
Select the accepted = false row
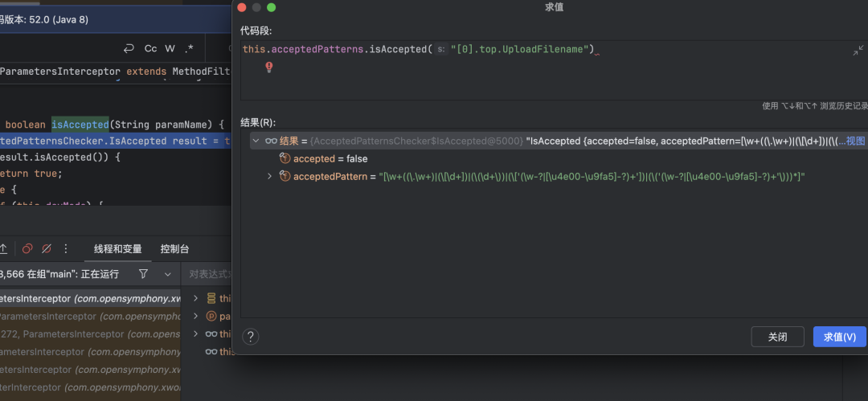click(x=559, y=159)
